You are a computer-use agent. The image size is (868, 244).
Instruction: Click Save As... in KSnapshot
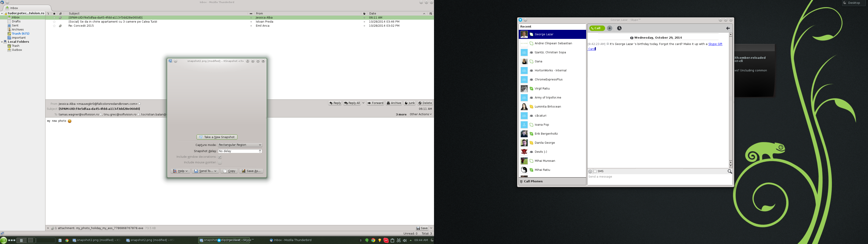251,171
